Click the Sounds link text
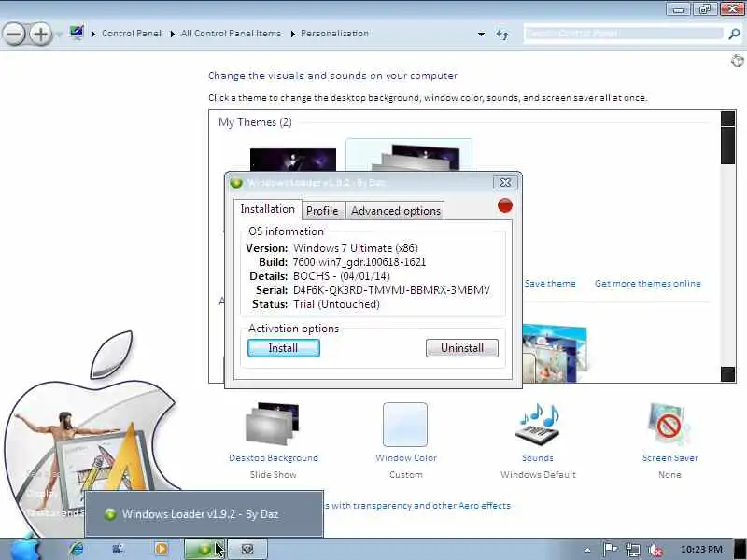Screen dimensions: 747x560 point(538,457)
